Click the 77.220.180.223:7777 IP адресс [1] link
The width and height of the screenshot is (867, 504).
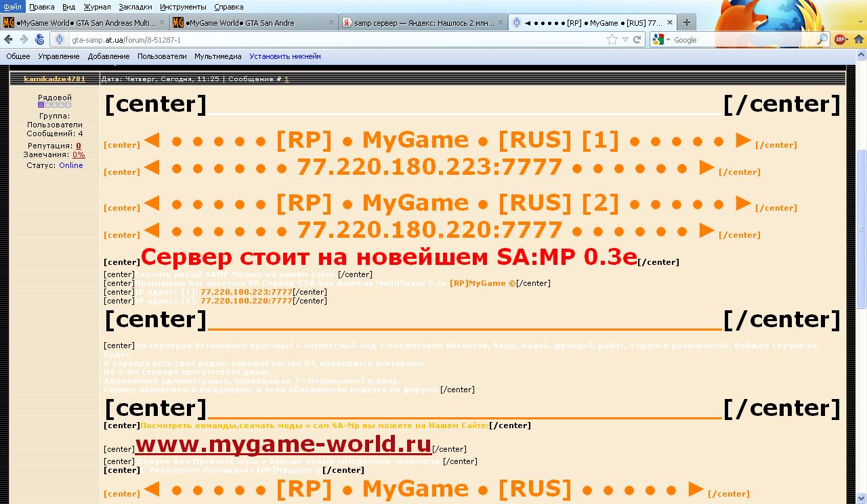click(247, 292)
